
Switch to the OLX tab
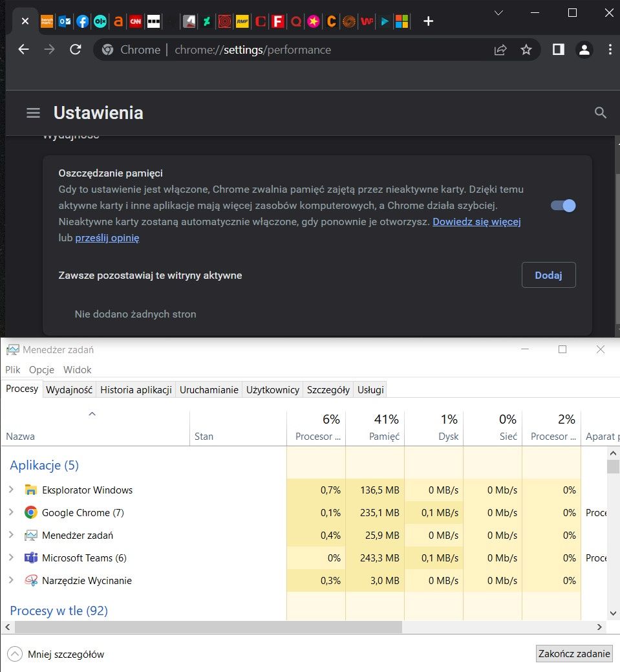[x=100, y=21]
